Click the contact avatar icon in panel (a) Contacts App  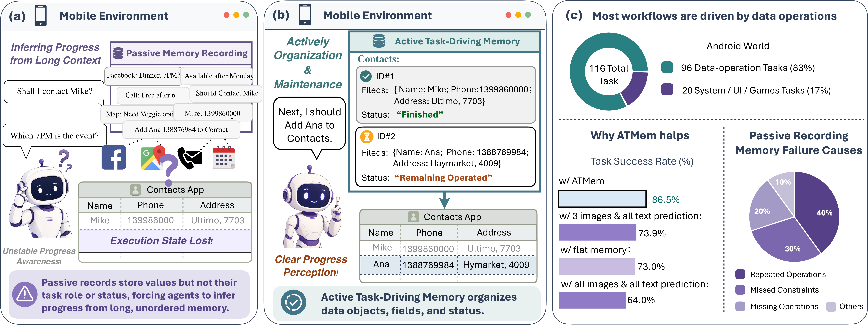(136, 190)
